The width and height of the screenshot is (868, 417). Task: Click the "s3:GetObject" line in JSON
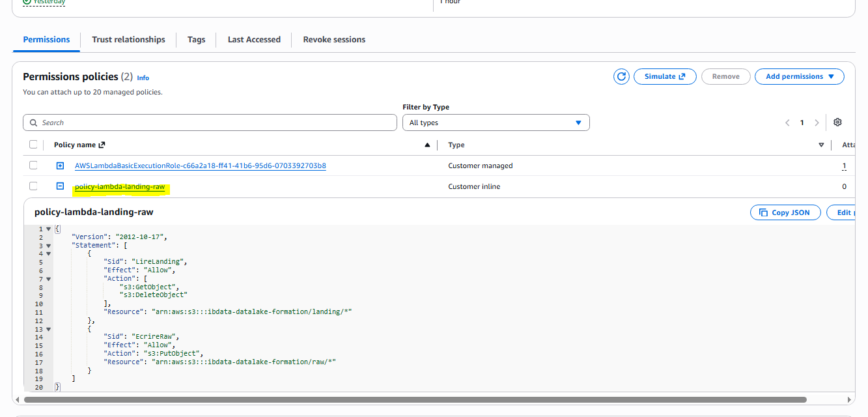pos(148,287)
